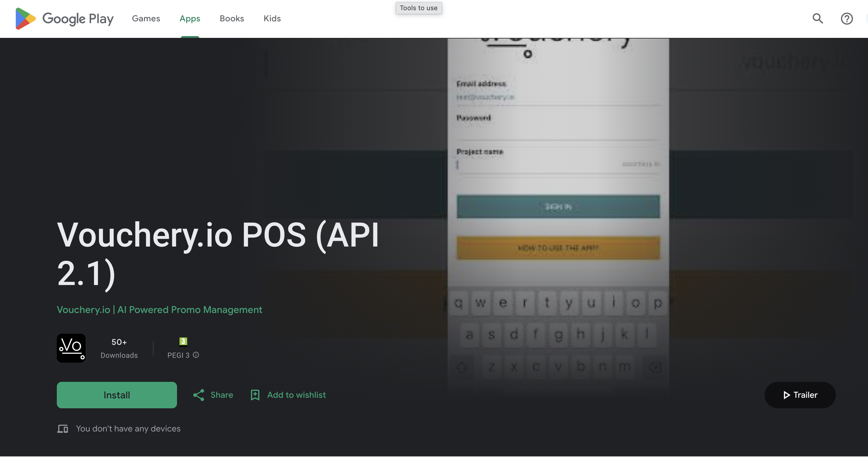
Task: Open the Books tab
Action: coord(232,19)
